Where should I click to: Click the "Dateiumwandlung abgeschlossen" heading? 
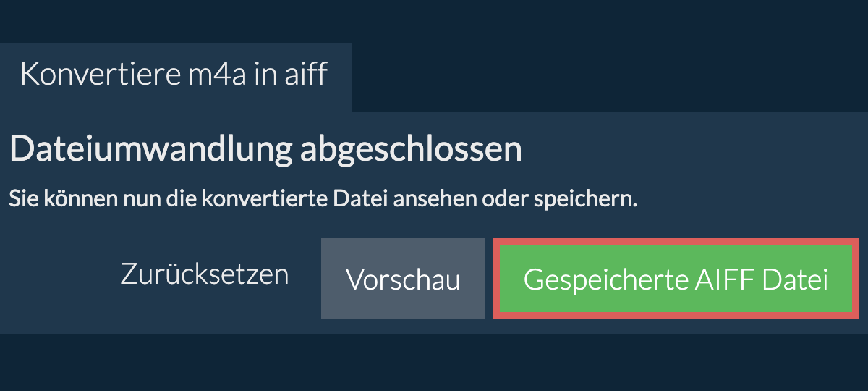click(265, 150)
